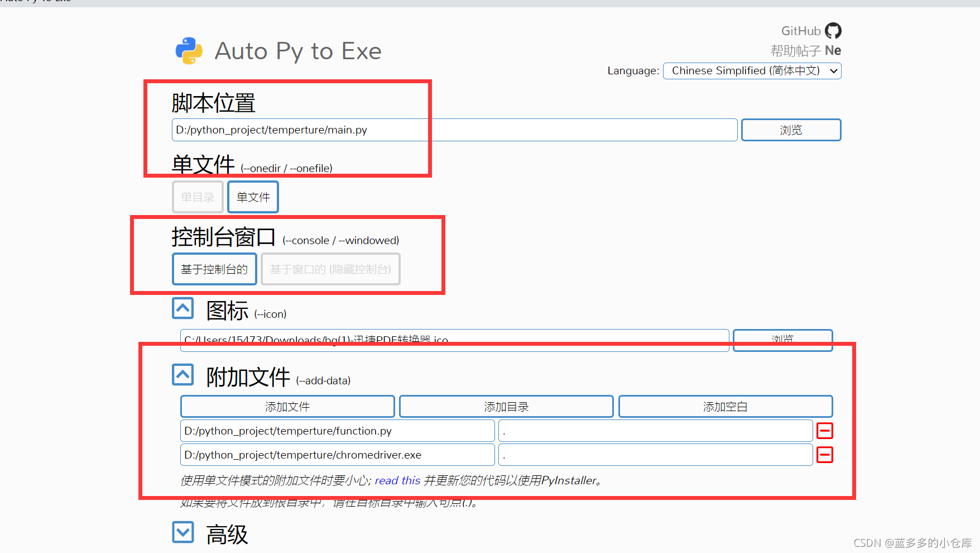This screenshot has width=980, height=553.
Task: Click the 图标 heading text
Action: [227, 311]
